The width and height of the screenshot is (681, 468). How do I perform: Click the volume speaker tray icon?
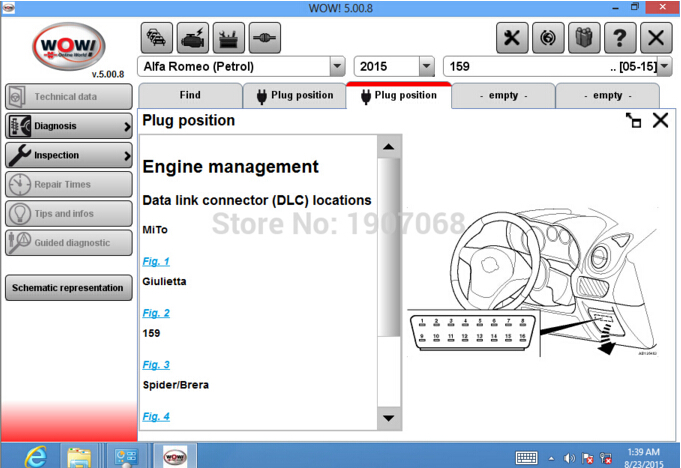[x=569, y=458]
